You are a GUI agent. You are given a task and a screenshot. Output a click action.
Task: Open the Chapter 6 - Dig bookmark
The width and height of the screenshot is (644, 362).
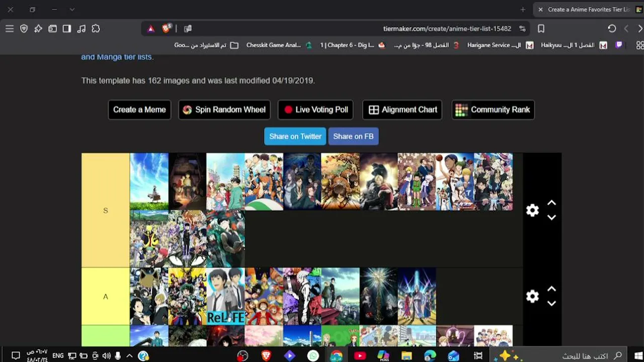tap(352, 45)
